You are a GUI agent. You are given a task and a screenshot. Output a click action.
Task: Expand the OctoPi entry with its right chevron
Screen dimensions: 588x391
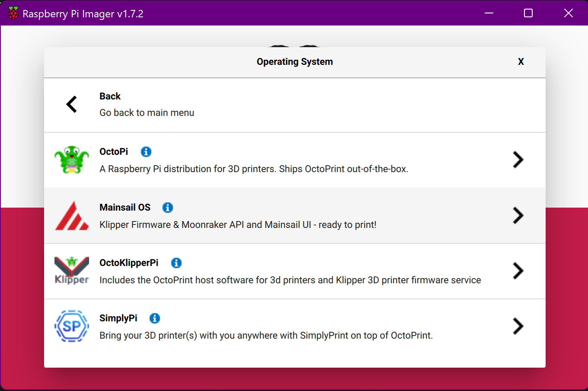coord(518,160)
